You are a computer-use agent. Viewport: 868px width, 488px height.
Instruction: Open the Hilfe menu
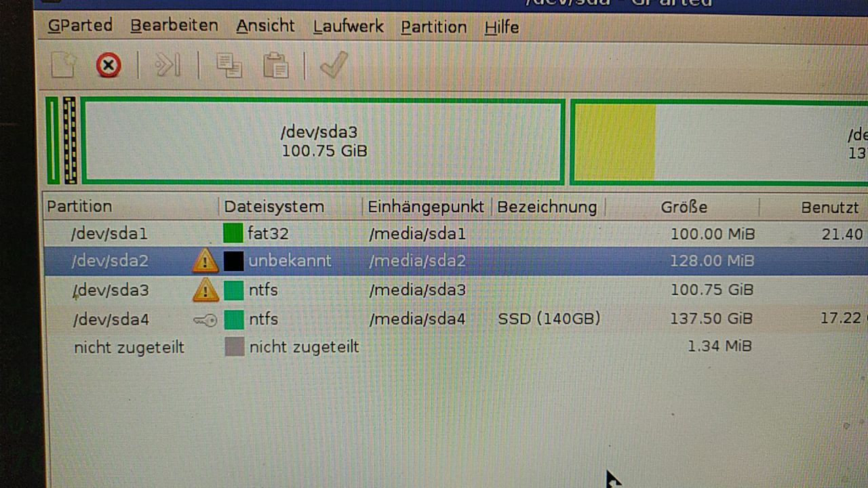coord(502,28)
